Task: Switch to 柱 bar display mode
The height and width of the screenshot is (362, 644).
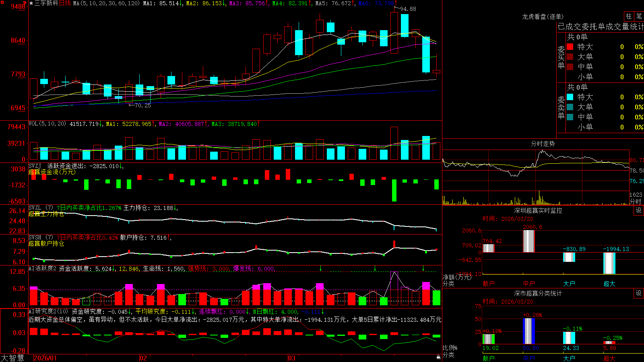Action: coord(629,16)
